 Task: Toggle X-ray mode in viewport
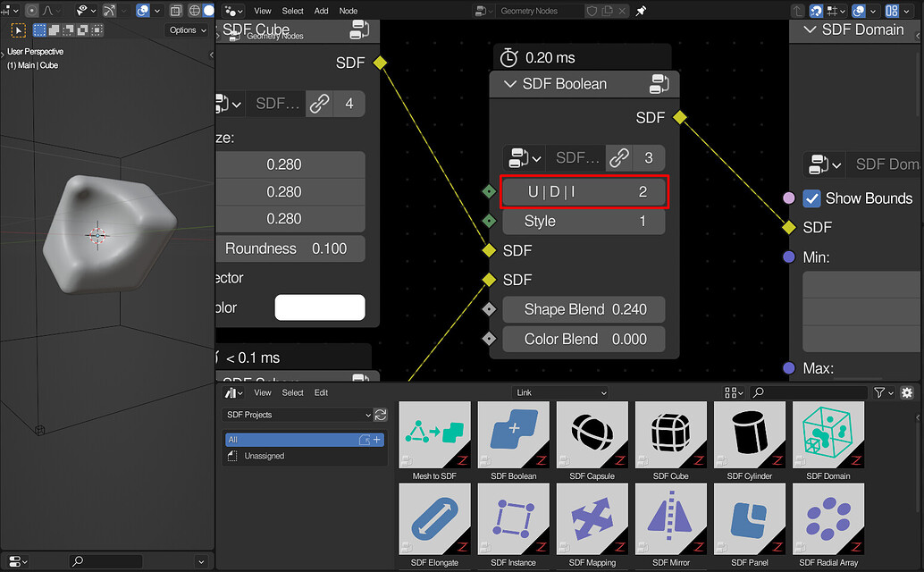176,11
